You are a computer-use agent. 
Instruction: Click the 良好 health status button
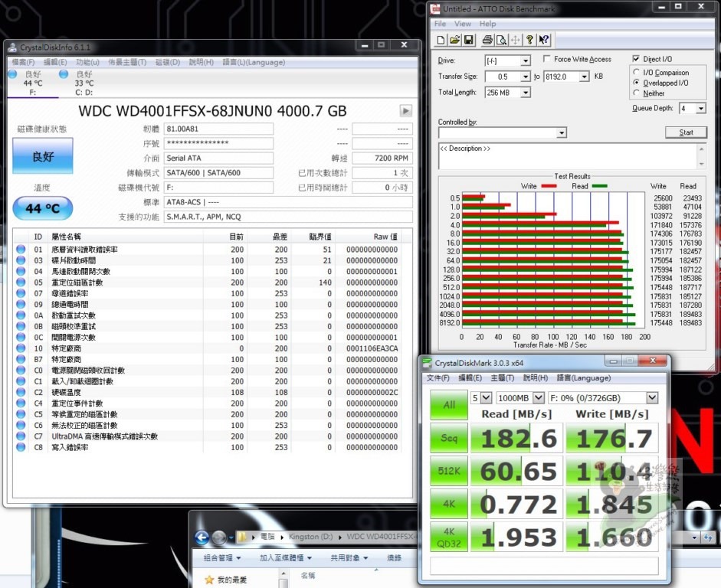tap(43, 156)
